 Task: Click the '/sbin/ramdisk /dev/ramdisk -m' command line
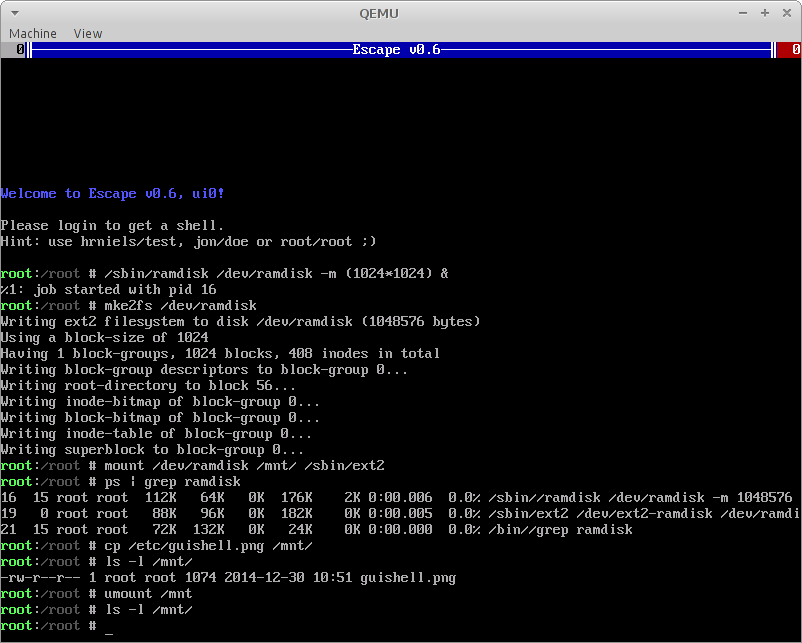click(276, 274)
